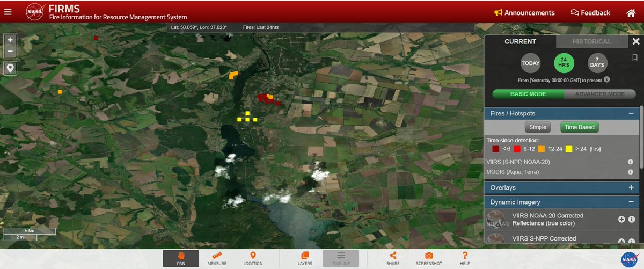Close the side panel

(636, 41)
